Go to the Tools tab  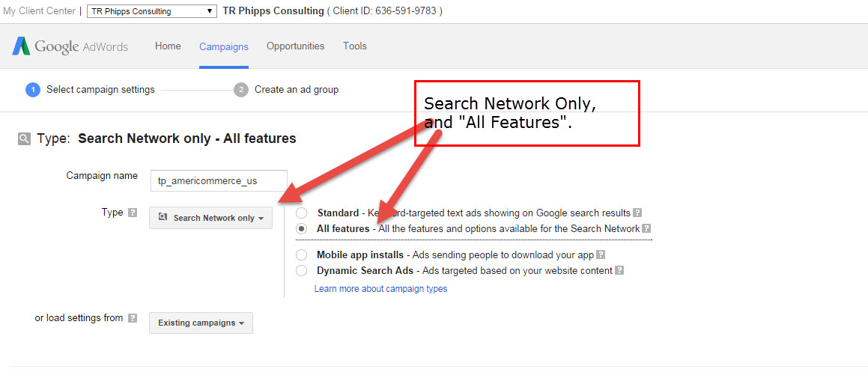click(x=354, y=46)
